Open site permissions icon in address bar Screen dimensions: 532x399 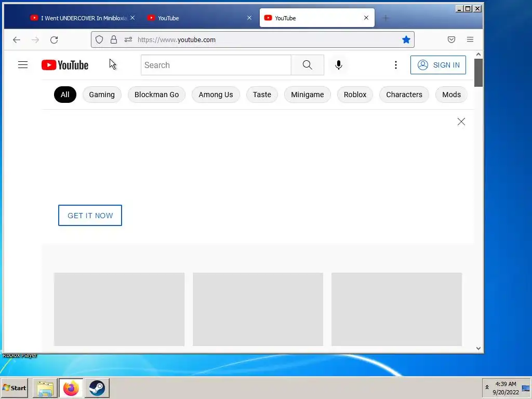[x=128, y=39]
